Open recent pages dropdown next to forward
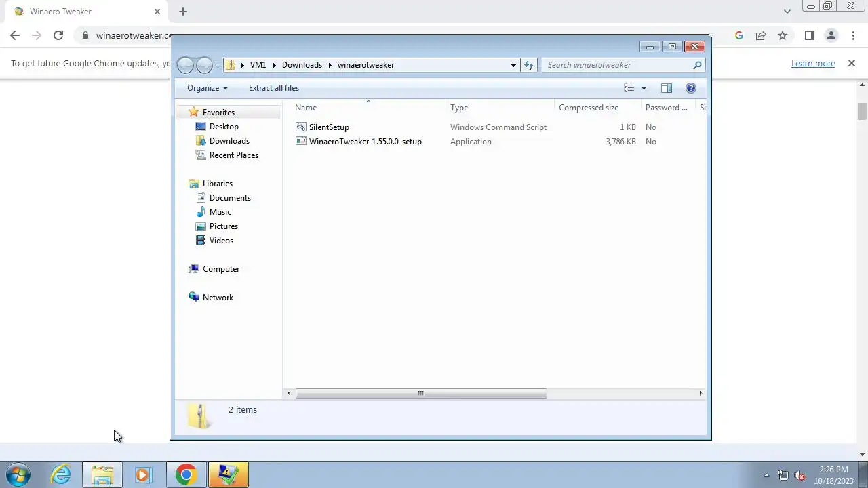Viewport: 868px width, 488px height. 218,65
